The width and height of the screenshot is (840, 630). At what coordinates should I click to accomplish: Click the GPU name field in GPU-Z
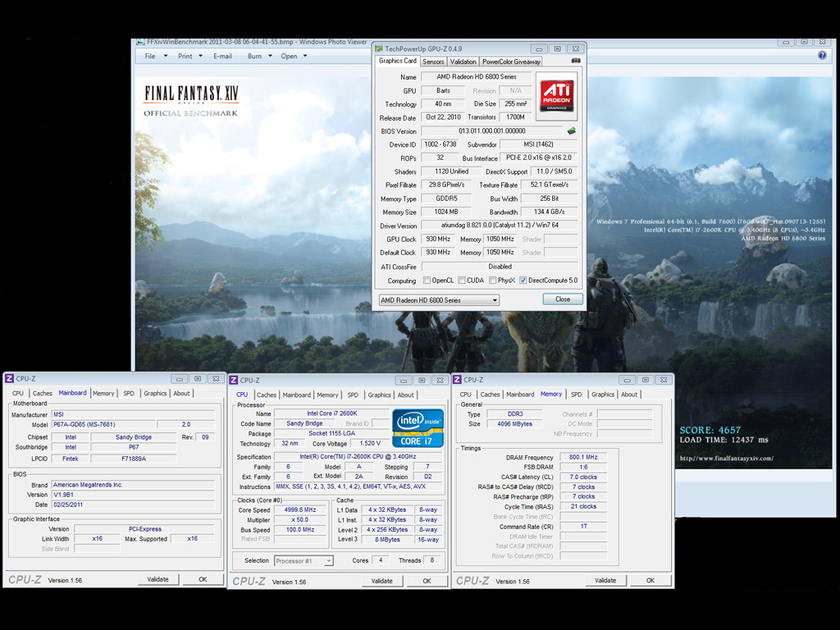pyautogui.click(x=477, y=76)
